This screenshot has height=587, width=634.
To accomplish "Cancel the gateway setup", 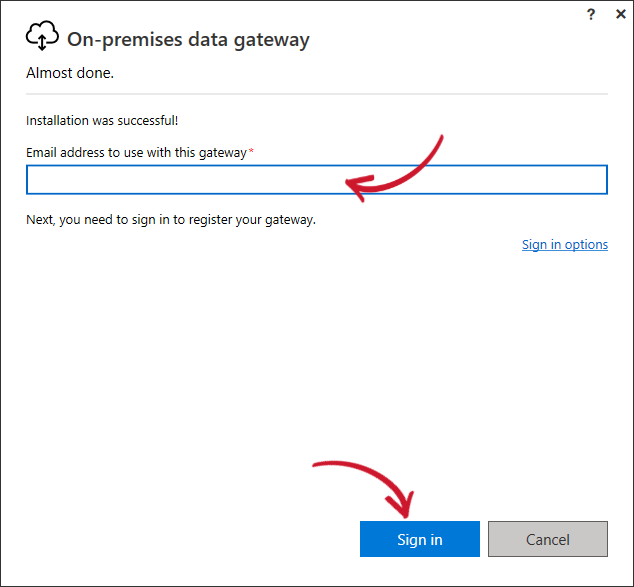I will coord(547,539).
